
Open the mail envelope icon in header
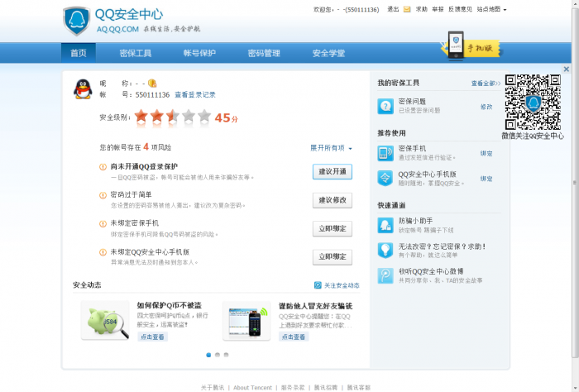[x=407, y=10]
